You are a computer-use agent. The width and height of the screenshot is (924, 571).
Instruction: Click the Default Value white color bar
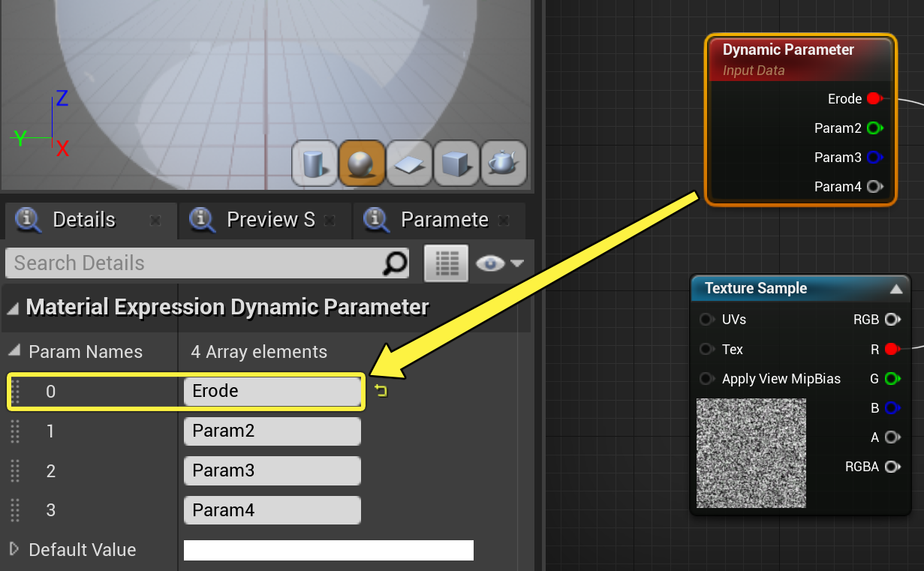point(329,550)
